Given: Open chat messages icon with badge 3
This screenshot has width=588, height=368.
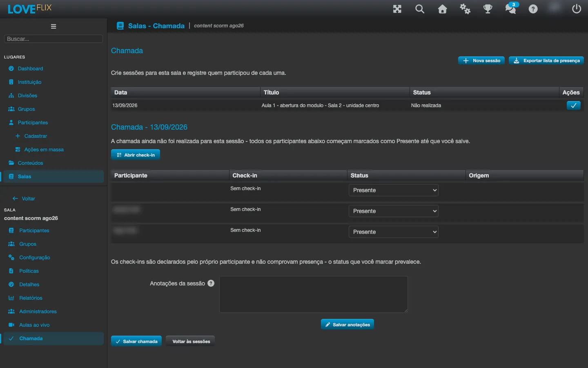Looking at the screenshot, I should tap(511, 8).
